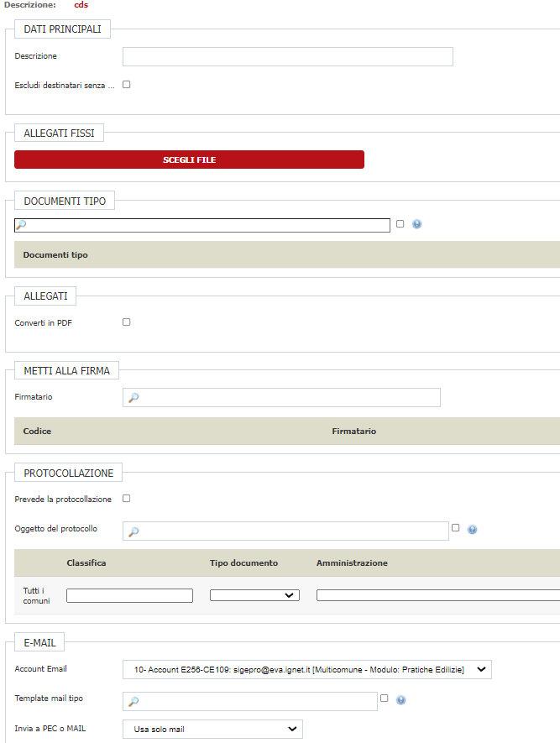Click the magnifier icon in Oggetto del protocollo field
560x743 pixels.
point(133,531)
